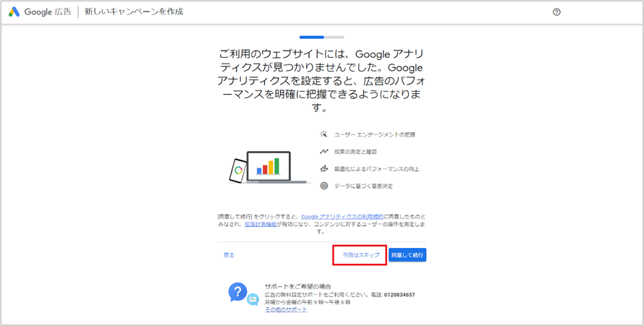Viewport: 644px width, 326px height.
Task: Click the 最適化によるパフォーマンスの向上 text
Action: 376,169
